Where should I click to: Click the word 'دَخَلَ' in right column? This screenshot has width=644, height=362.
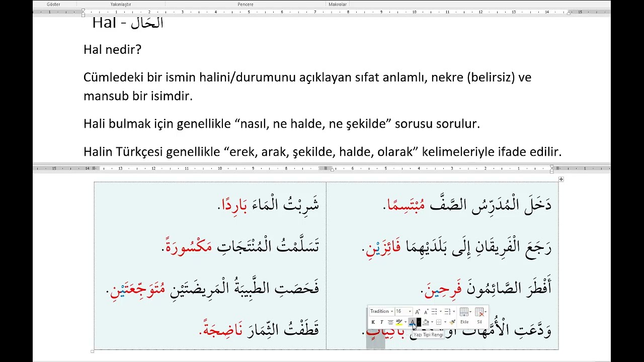[x=538, y=205]
